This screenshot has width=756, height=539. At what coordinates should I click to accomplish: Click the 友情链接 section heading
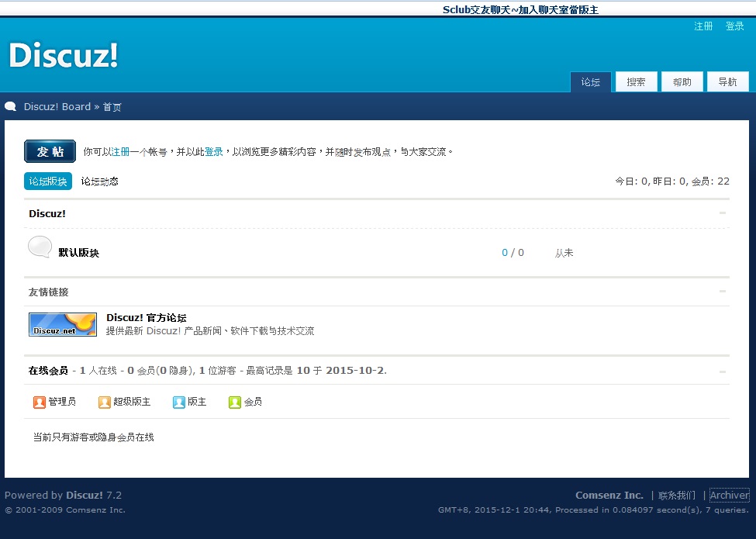(48, 292)
